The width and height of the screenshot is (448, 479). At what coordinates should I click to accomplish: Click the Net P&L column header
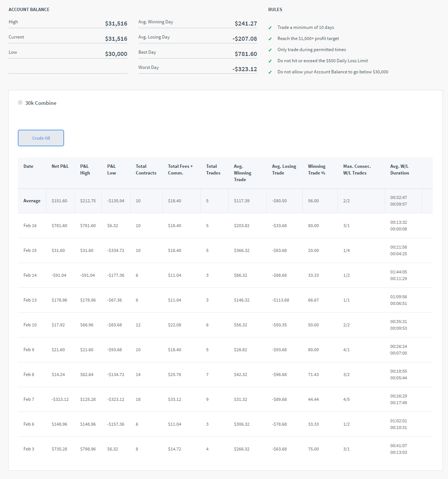pyautogui.click(x=60, y=166)
